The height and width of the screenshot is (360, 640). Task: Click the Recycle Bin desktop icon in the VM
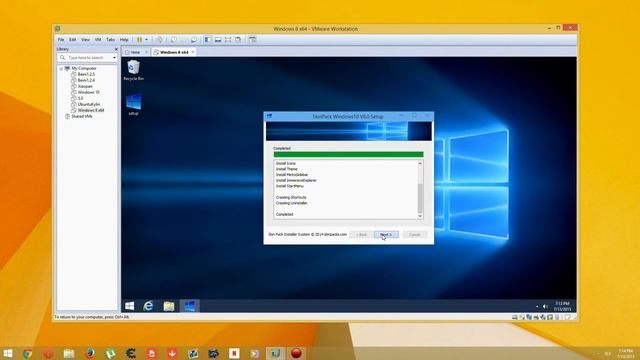click(x=133, y=70)
